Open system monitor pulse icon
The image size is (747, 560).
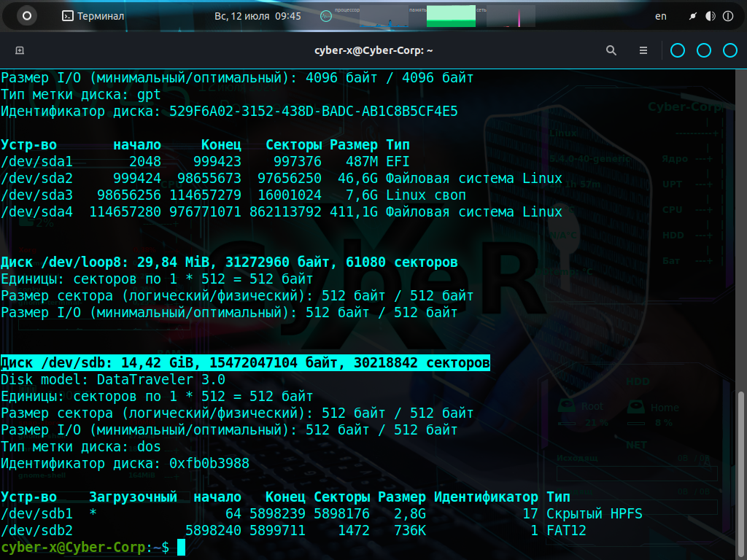[326, 16]
